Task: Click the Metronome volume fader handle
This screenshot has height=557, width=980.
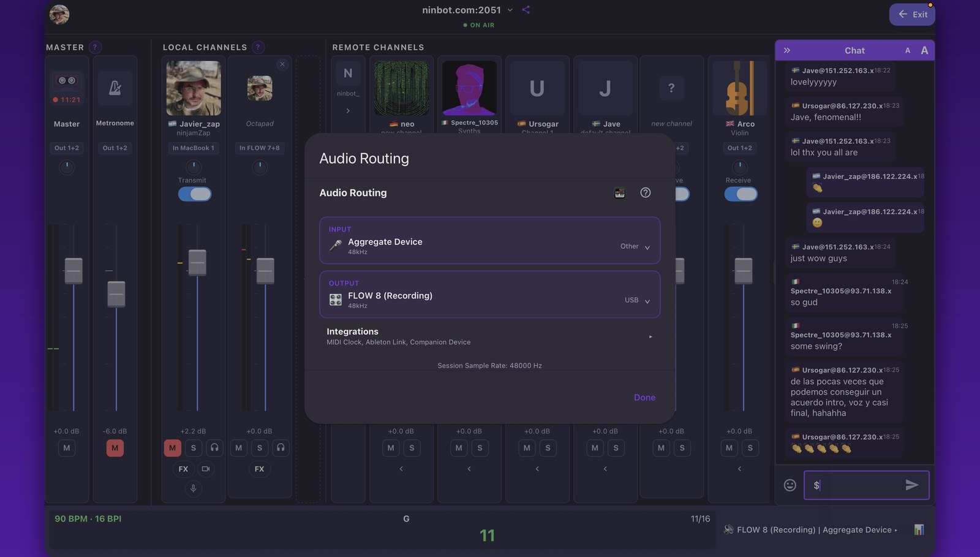Action: (116, 294)
